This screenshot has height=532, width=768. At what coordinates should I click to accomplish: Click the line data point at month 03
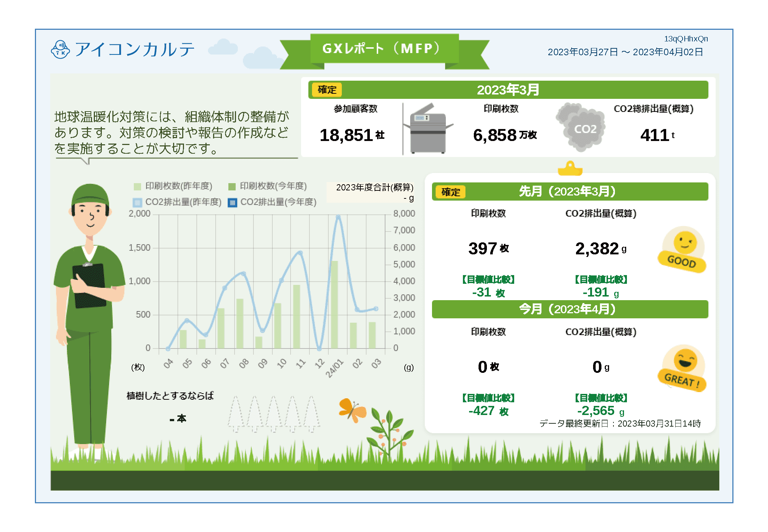pos(376,309)
